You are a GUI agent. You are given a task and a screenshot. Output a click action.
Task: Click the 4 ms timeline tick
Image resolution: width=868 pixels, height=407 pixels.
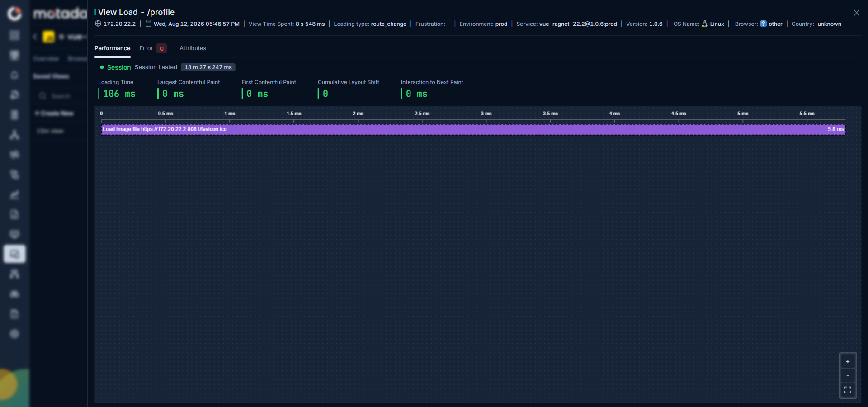(614, 114)
